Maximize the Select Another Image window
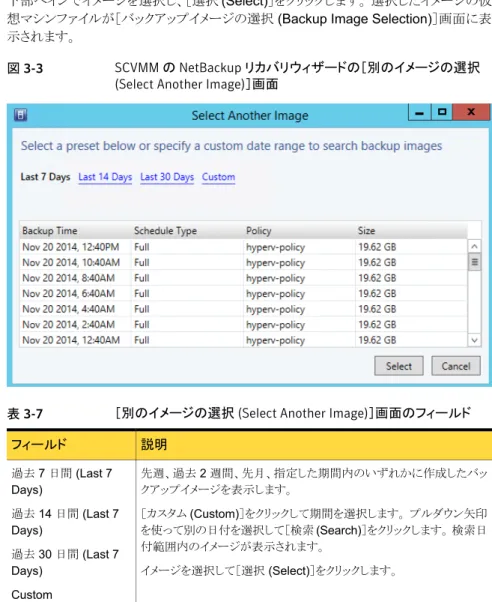The height and width of the screenshot is (602, 492). pos(442,112)
